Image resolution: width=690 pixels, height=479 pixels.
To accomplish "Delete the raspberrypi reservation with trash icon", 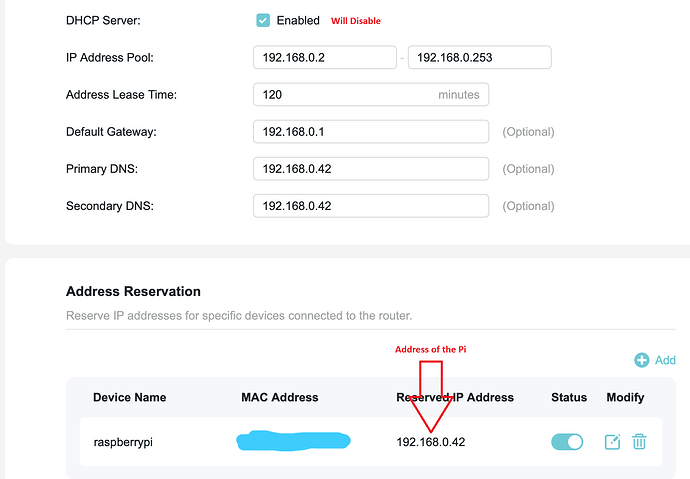I will (639, 441).
